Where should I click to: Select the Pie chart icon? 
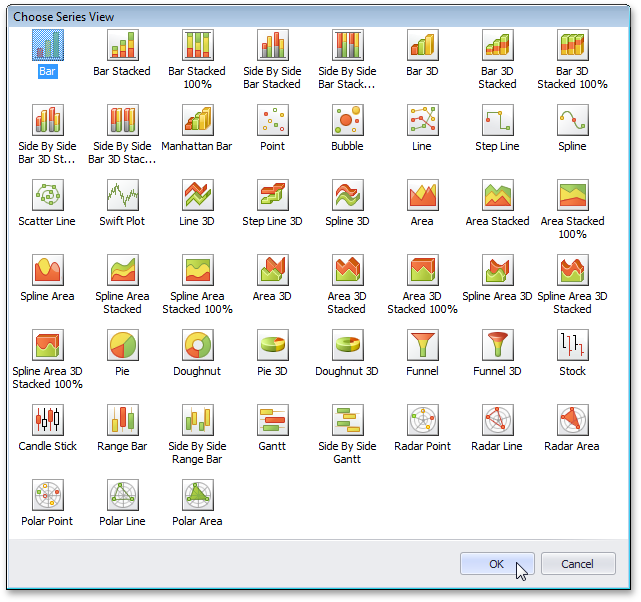(123, 345)
